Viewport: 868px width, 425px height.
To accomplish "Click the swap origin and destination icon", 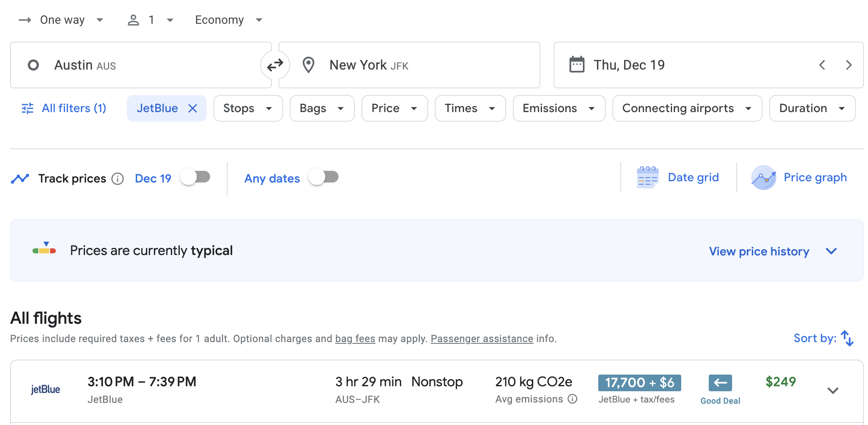I will point(275,65).
